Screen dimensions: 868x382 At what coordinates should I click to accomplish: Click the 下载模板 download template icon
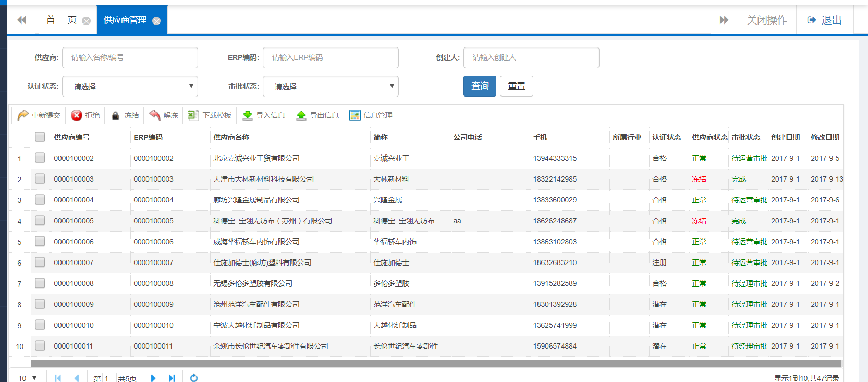click(x=193, y=115)
